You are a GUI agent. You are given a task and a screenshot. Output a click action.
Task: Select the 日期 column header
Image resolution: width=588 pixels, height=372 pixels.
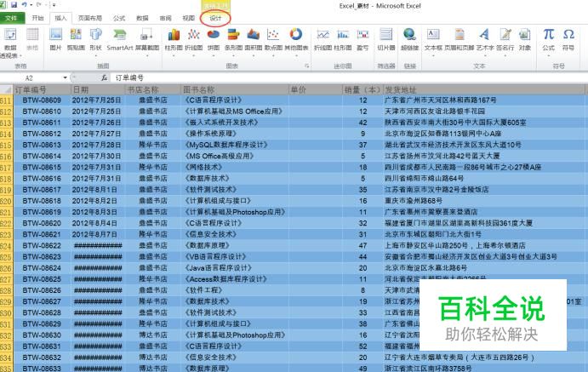coord(98,89)
